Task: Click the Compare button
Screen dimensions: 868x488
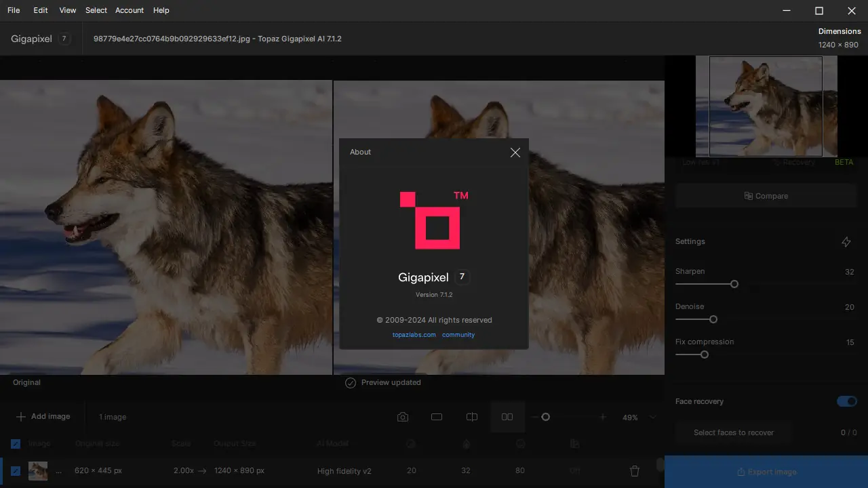Action: pyautogui.click(x=766, y=196)
